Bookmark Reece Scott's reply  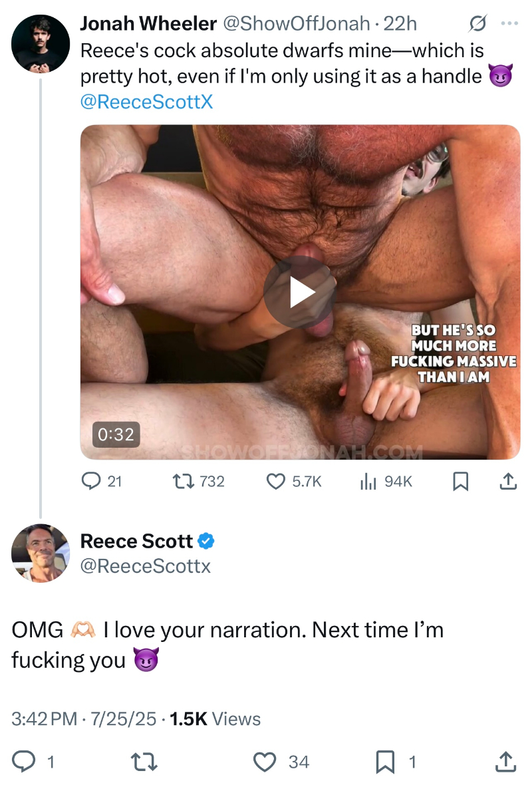tap(384, 762)
